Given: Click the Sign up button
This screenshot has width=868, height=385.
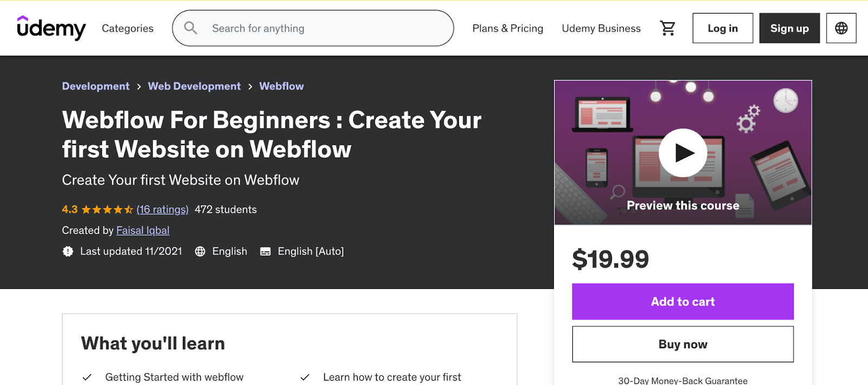Looking at the screenshot, I should (789, 28).
